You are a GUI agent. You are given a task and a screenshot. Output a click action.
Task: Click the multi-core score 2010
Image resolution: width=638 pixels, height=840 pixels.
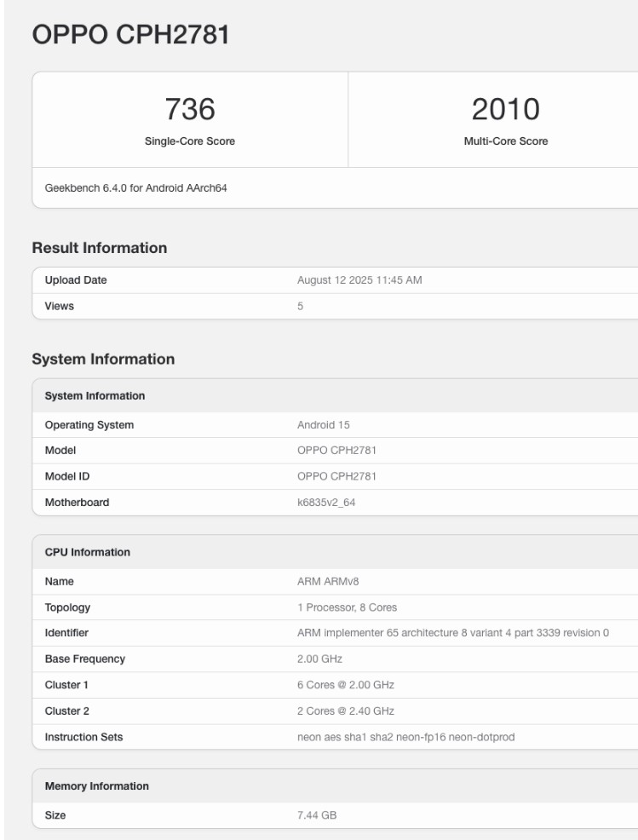pos(506,109)
